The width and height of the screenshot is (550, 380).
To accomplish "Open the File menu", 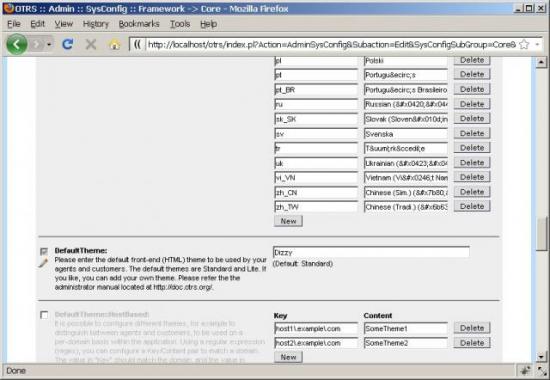I will pyautogui.click(x=14, y=24).
